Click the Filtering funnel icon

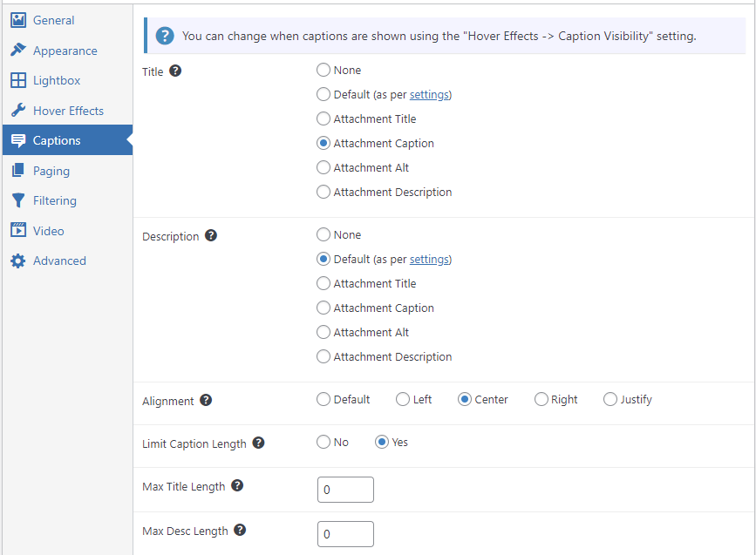18,200
